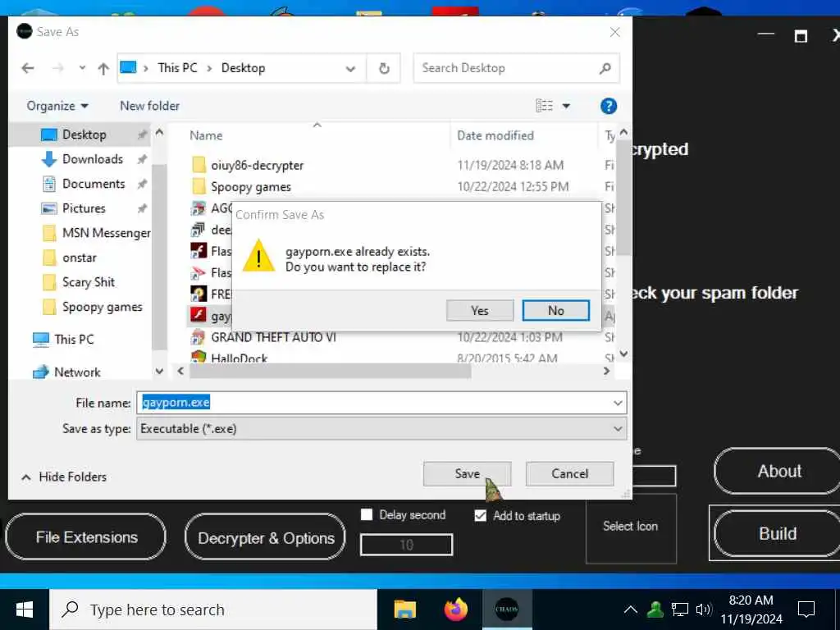The image size is (840, 630).
Task: Cancel the Save As dialog
Action: tap(569, 473)
